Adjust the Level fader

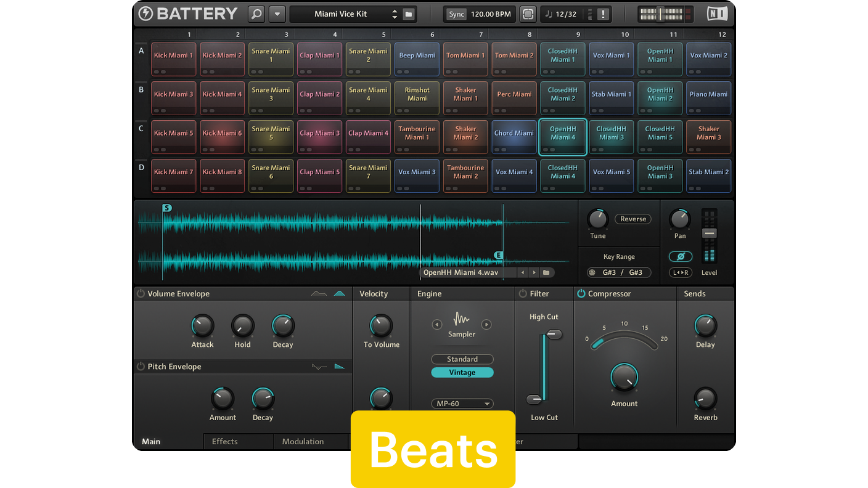[710, 234]
